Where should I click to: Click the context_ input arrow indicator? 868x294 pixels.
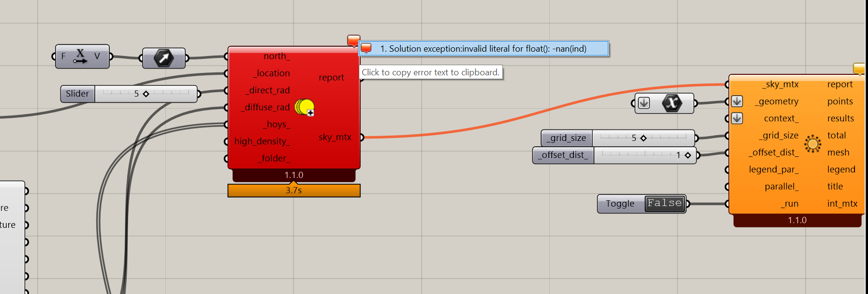pos(737,118)
